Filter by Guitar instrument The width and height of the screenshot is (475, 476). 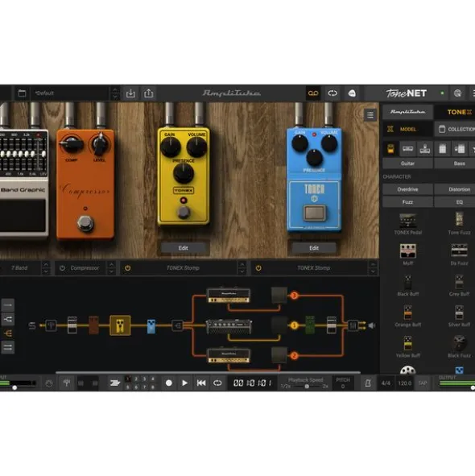coord(407,163)
